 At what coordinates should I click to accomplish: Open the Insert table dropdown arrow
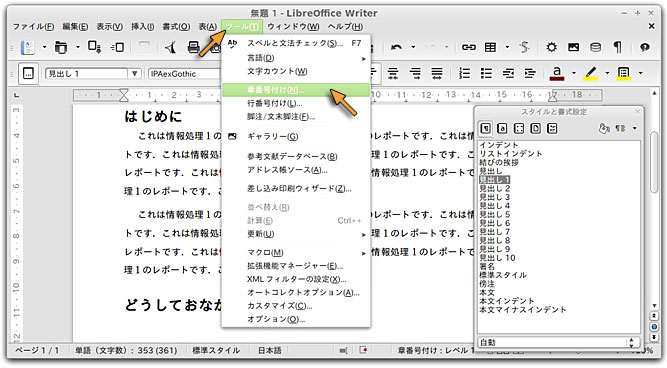coord(507,47)
